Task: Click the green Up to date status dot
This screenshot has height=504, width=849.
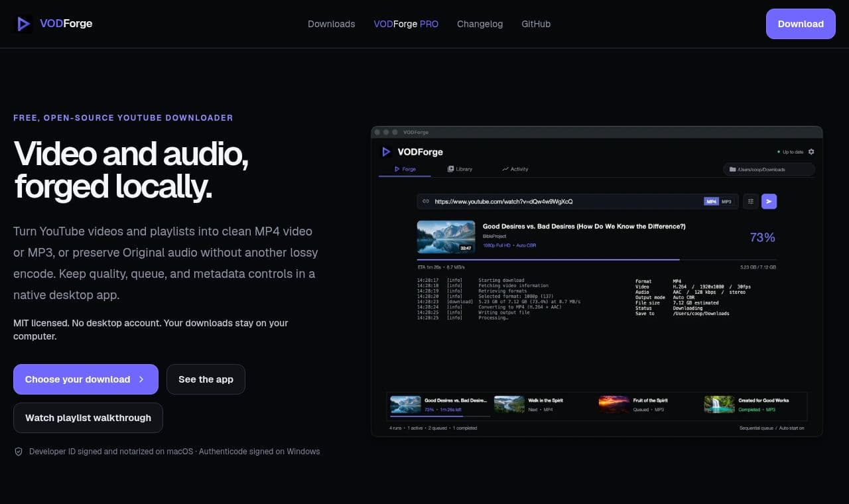Action: pyautogui.click(x=779, y=153)
